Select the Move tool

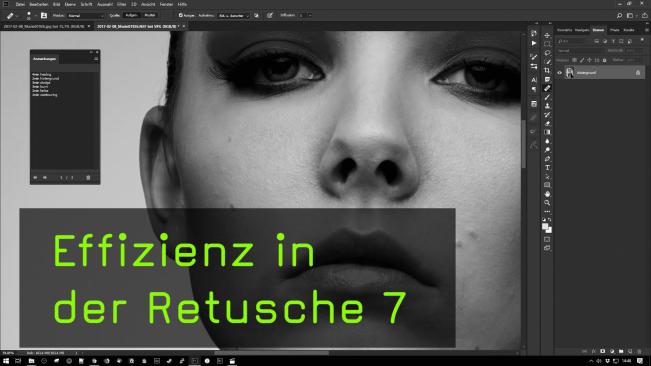[x=547, y=35]
